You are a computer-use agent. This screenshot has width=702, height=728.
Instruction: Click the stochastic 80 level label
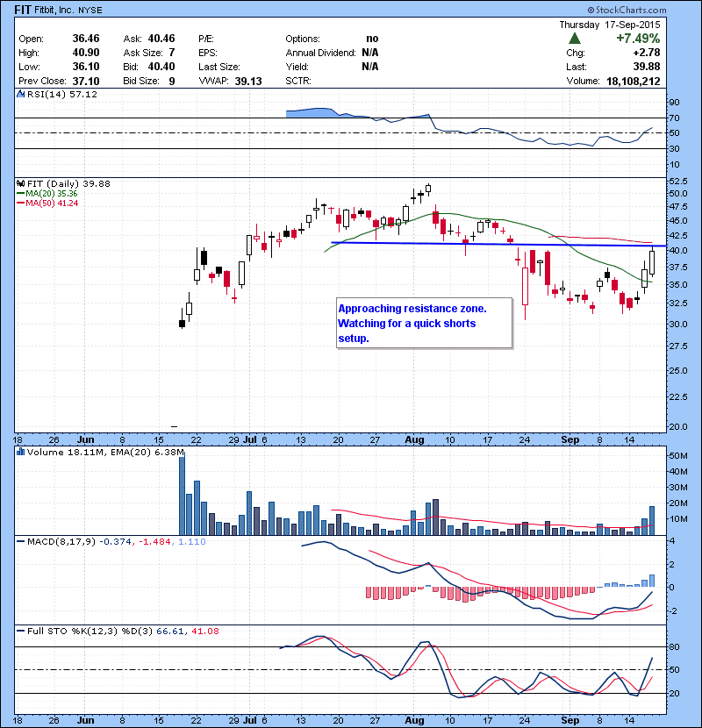674,646
